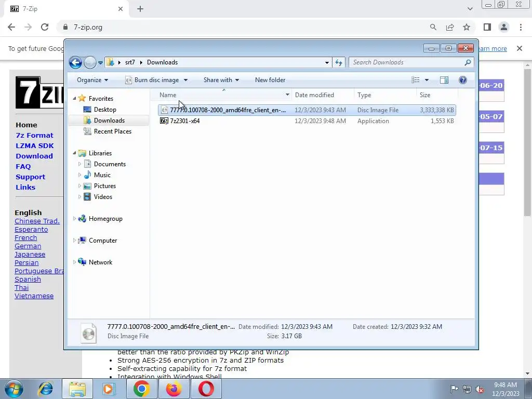Click srt7 in breadcrumb path

129,62
